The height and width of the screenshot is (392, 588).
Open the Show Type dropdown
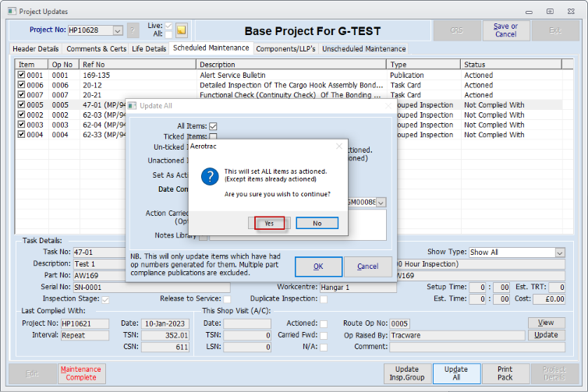[560, 253]
